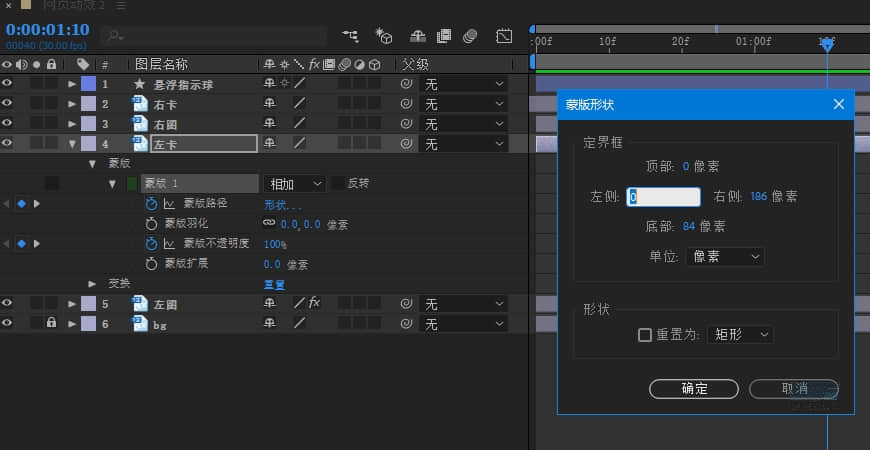Enable the 反转 mask checkbox
This screenshot has height=450, width=870.
pyautogui.click(x=338, y=184)
